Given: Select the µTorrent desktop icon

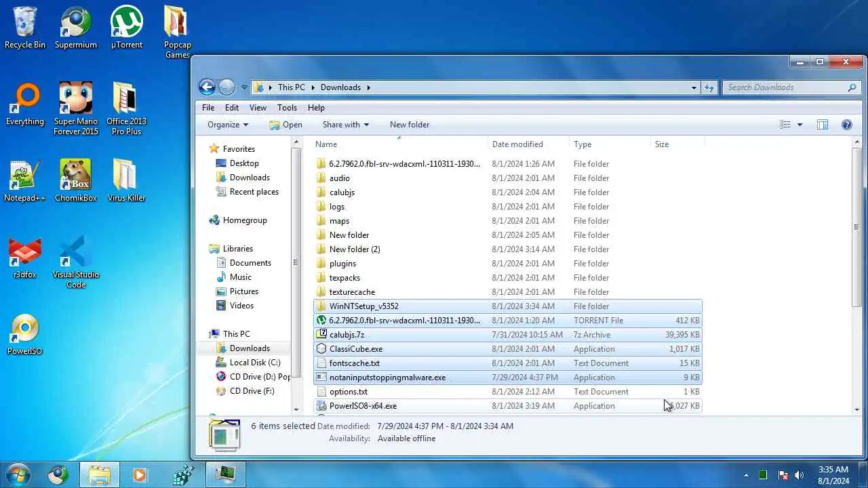Looking at the screenshot, I should tap(127, 27).
